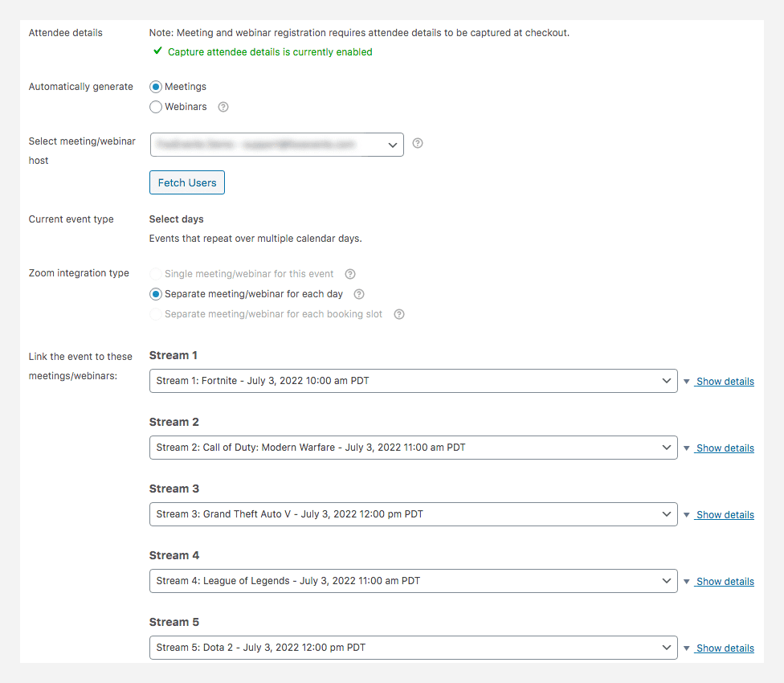784x683 pixels.
Task: Select the Meetings radio button
Action: [156, 87]
